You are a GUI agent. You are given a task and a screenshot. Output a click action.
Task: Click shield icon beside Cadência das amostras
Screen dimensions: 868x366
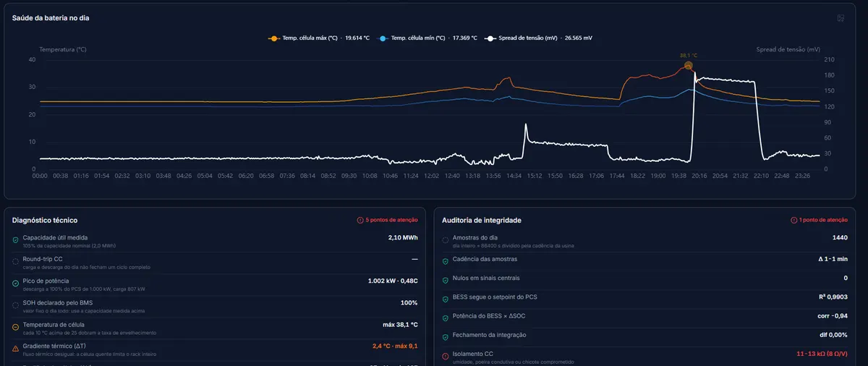446,260
